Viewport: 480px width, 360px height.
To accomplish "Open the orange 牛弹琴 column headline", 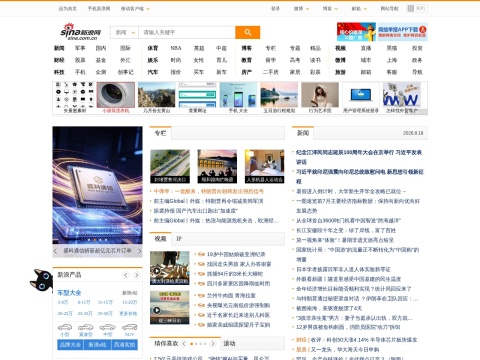I will click(209, 191).
